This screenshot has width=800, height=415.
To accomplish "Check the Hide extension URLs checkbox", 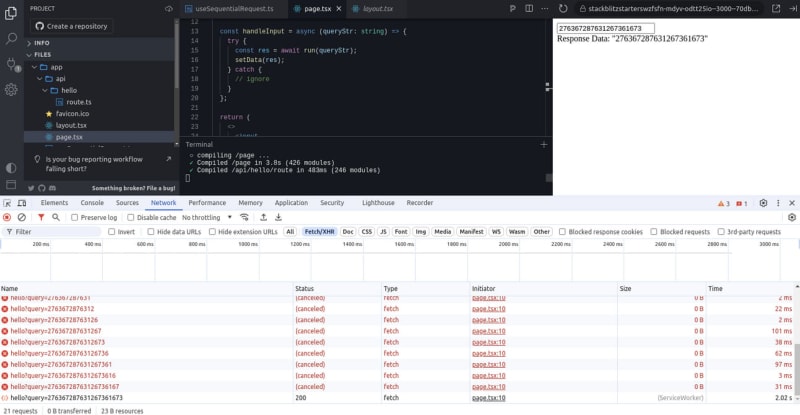I will (x=212, y=232).
